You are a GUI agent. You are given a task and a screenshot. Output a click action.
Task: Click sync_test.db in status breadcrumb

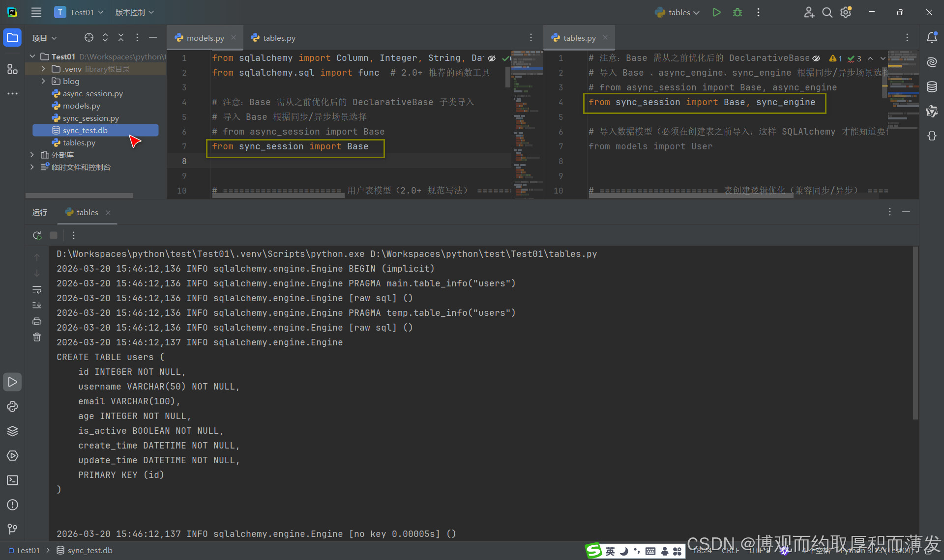(90, 550)
